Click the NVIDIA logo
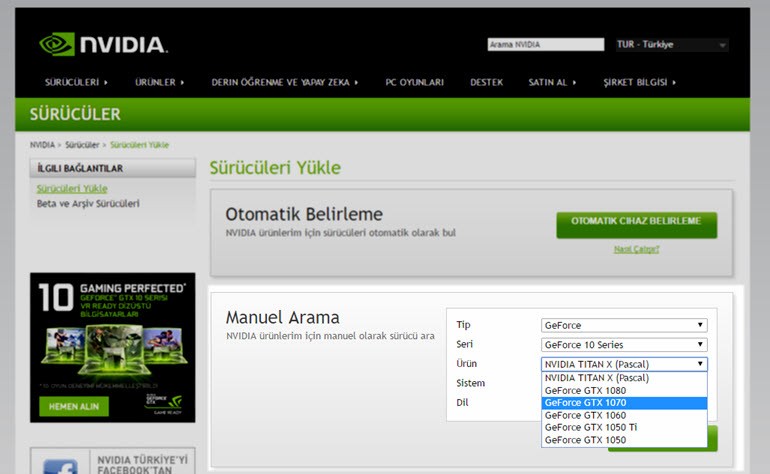This screenshot has width=770, height=474. coord(103,44)
